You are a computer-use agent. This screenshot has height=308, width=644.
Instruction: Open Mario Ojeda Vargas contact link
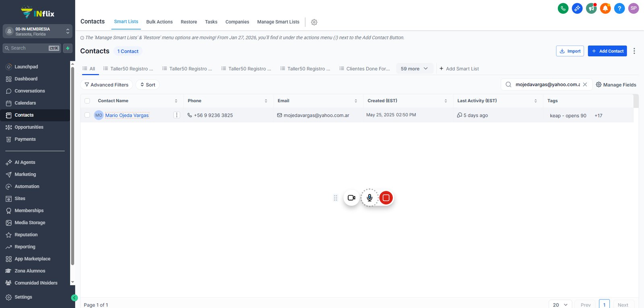127,115
